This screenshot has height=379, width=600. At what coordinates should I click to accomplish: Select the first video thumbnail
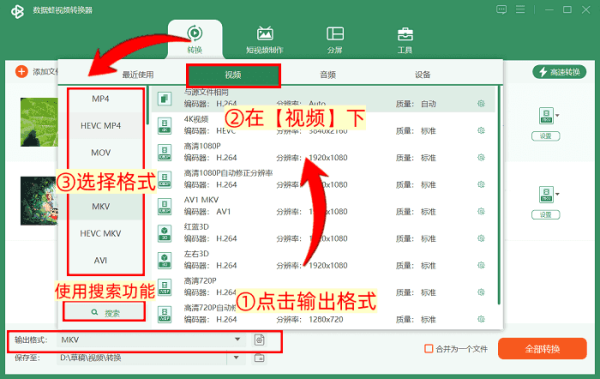click(39, 122)
